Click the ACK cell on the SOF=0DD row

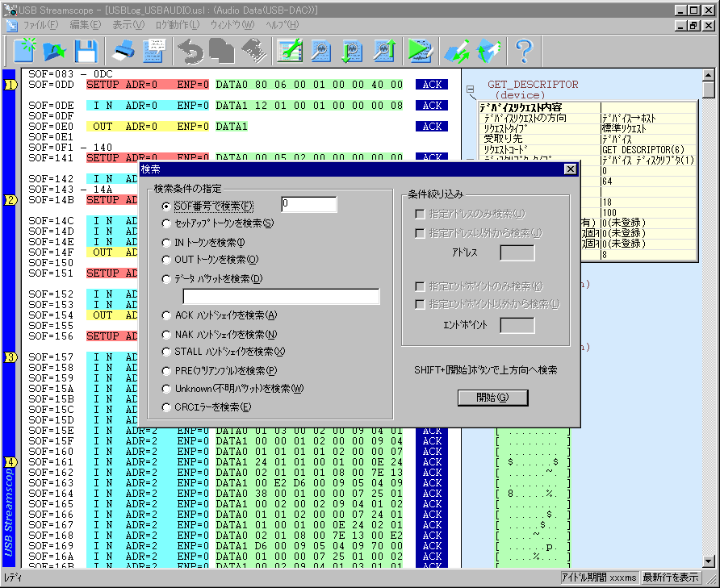coord(432,85)
